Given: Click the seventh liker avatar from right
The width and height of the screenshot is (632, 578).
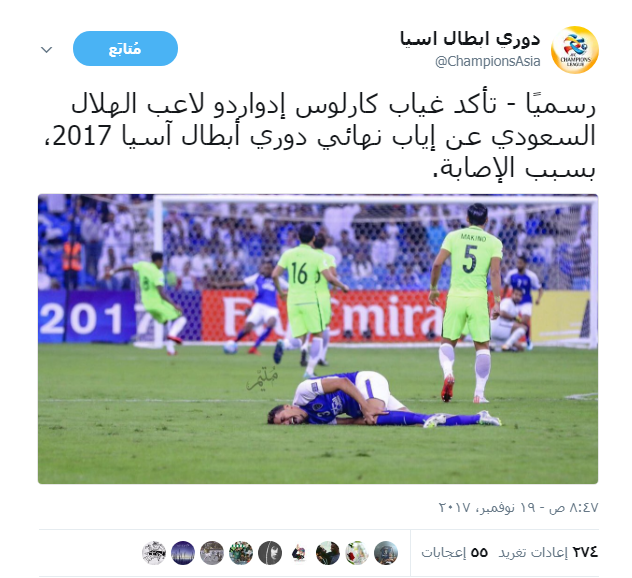Looking at the screenshot, I should [212, 553].
